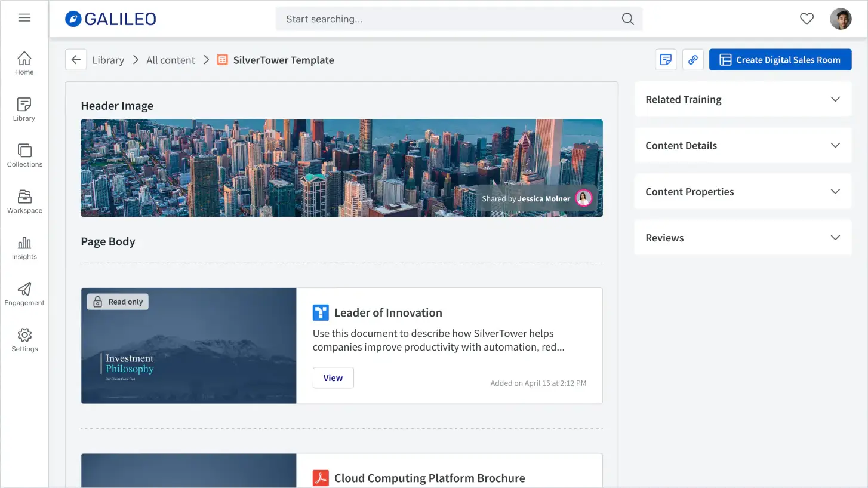The height and width of the screenshot is (488, 868).
Task: Click the note icon beside link button
Action: (666, 60)
